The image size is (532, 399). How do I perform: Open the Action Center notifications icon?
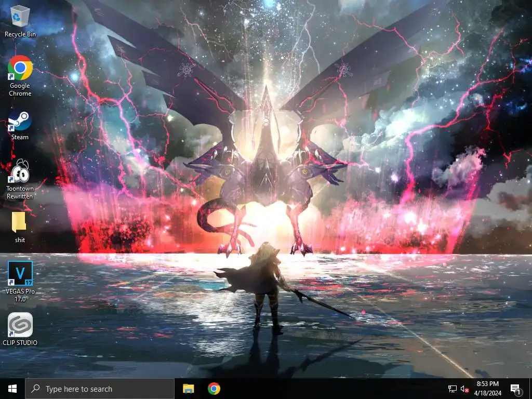[515, 389]
